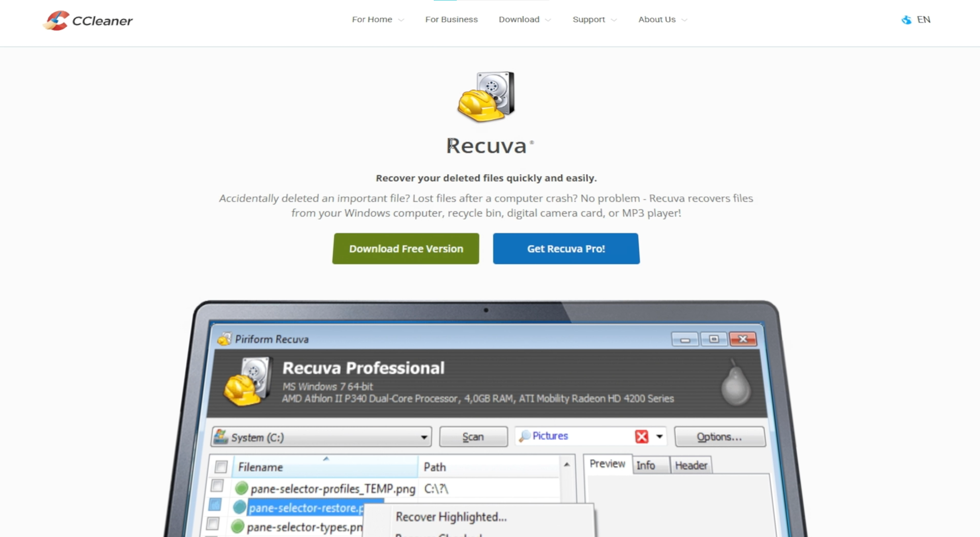This screenshot has width=980, height=537.
Task: Click the C:\?\ path cell
Action: pos(436,489)
